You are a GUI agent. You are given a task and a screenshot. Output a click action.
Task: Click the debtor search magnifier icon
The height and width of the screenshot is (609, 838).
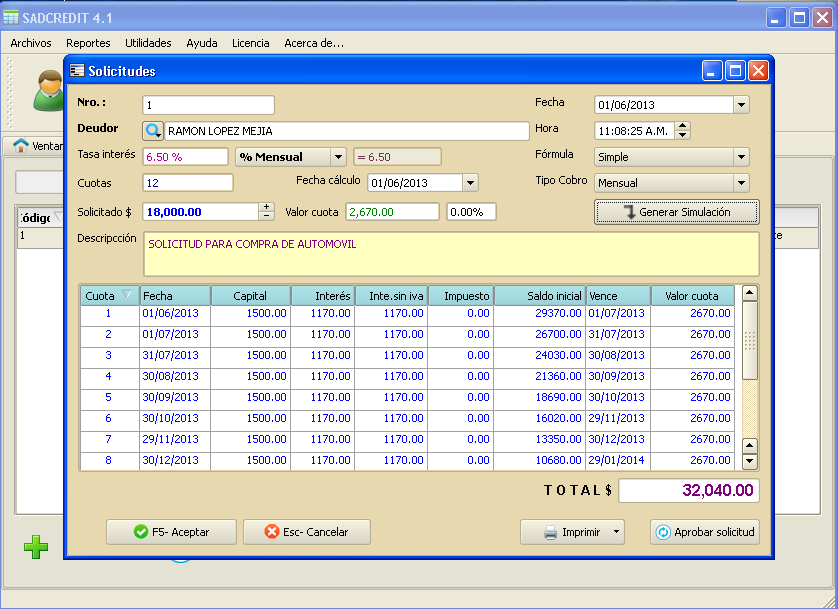(x=152, y=131)
